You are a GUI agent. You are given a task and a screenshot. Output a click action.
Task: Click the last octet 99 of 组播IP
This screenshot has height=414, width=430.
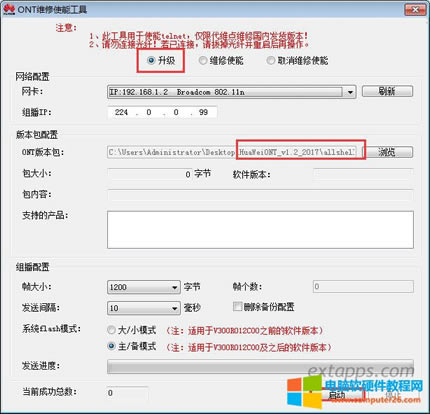pos(203,112)
